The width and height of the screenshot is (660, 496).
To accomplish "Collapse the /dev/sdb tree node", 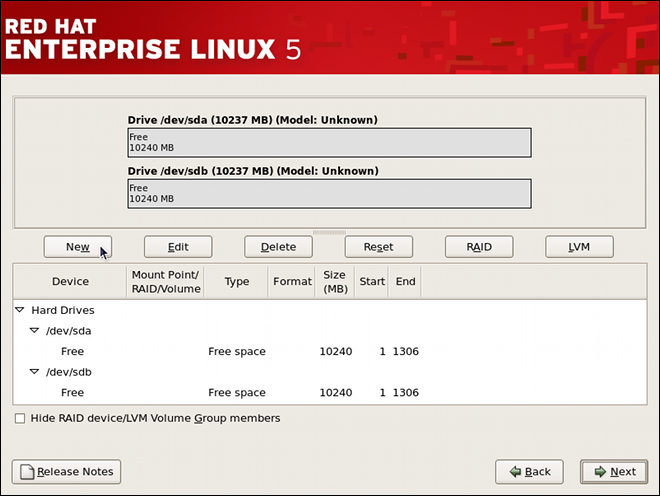I will [x=34, y=372].
